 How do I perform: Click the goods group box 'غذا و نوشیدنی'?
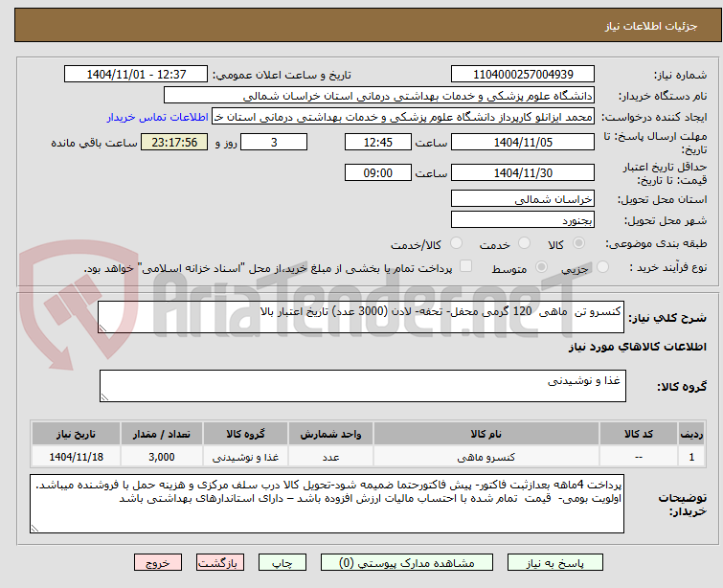[362, 386]
